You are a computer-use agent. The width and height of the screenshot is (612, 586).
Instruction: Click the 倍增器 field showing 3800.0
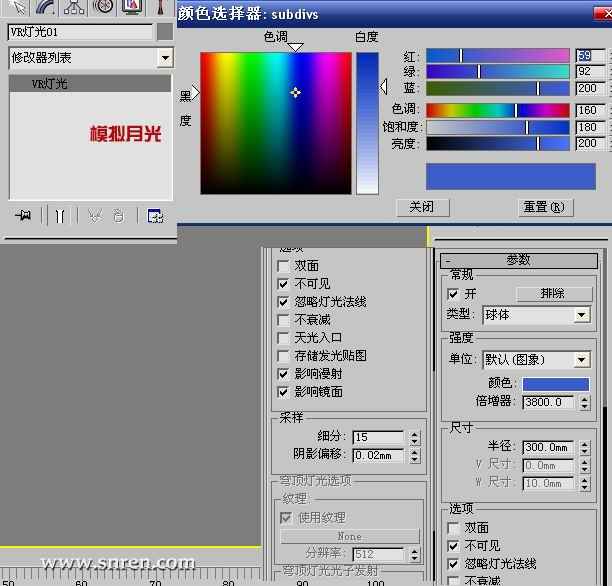point(548,402)
